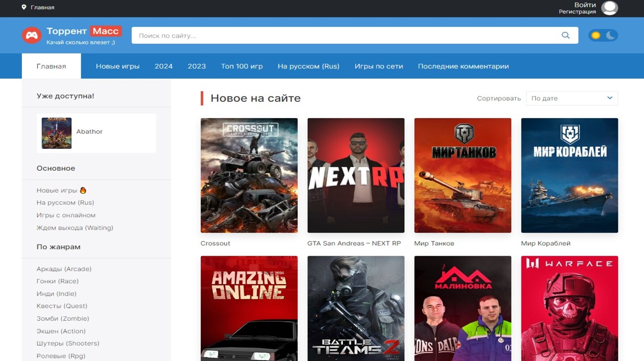Open the 2024 games menu item
This screenshot has width=644, height=361.
164,66
